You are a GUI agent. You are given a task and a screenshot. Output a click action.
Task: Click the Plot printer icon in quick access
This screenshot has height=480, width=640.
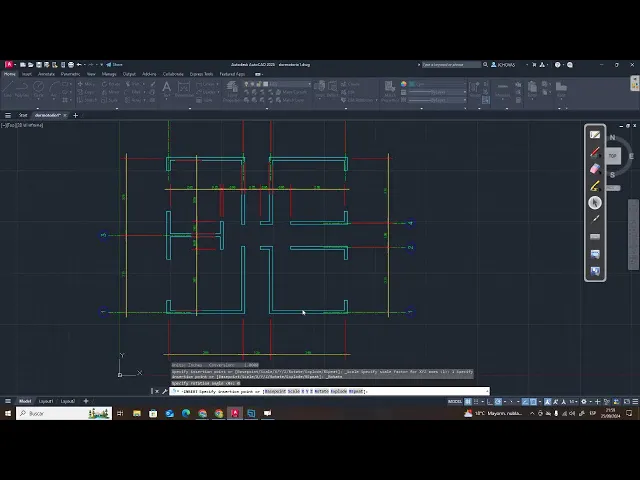71,64
